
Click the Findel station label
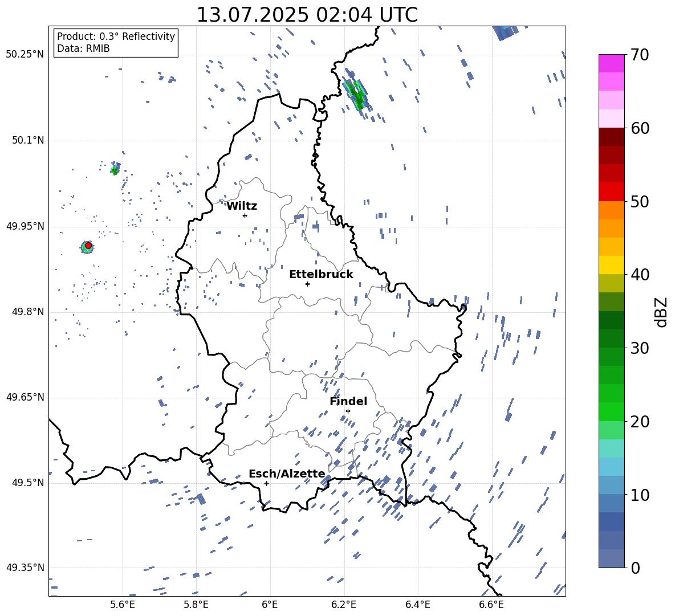tap(348, 401)
